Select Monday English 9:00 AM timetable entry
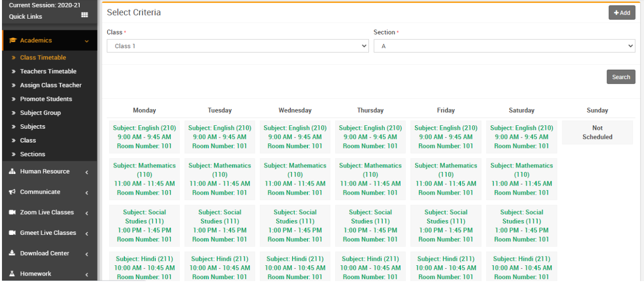 (145, 137)
